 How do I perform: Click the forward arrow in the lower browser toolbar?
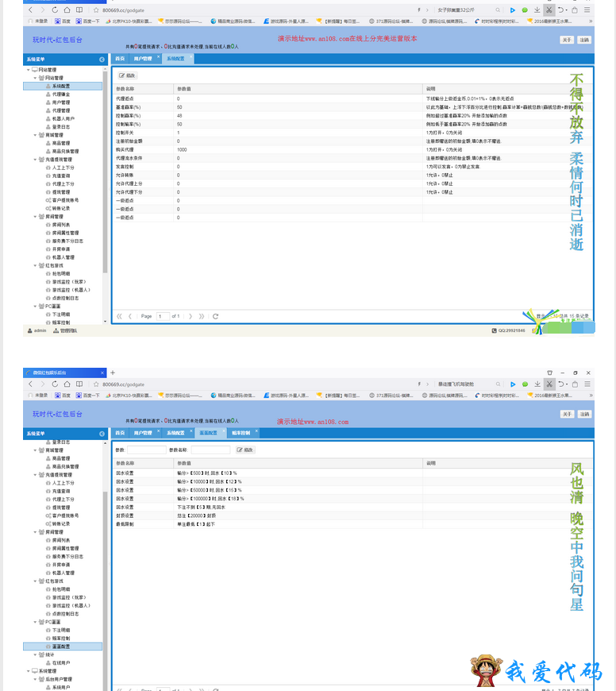click(x=42, y=384)
